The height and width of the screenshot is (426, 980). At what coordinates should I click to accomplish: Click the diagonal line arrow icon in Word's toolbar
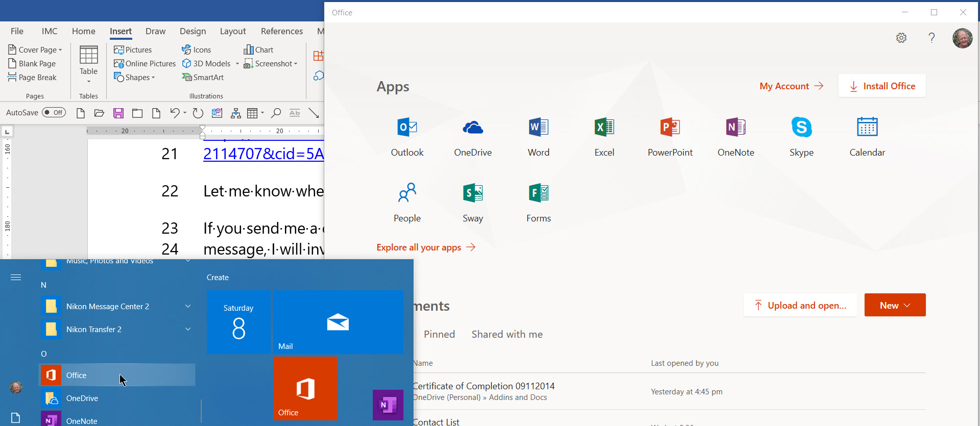(x=314, y=113)
